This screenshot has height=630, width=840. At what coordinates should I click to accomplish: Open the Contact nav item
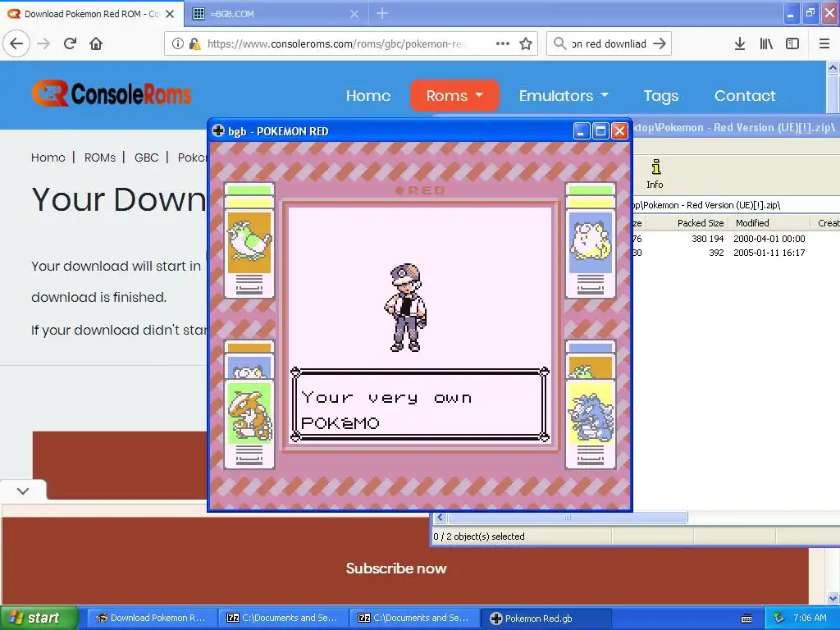coord(745,95)
